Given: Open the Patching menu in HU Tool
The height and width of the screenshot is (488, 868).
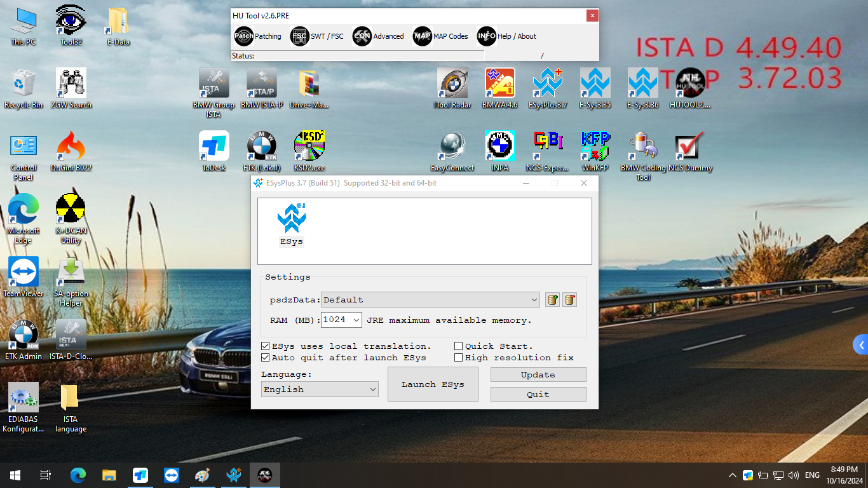Looking at the screenshot, I should coord(257,36).
